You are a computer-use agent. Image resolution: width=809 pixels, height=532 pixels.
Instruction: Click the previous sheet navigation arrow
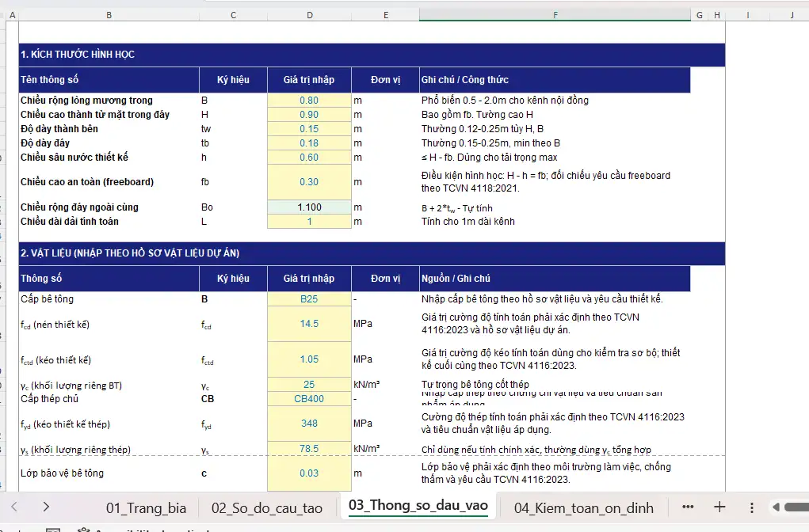click(14, 507)
